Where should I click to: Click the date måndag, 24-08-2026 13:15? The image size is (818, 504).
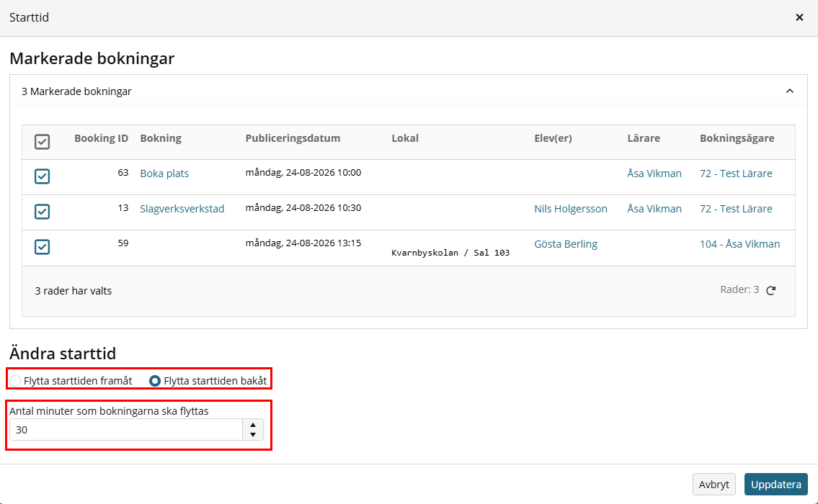coord(303,243)
